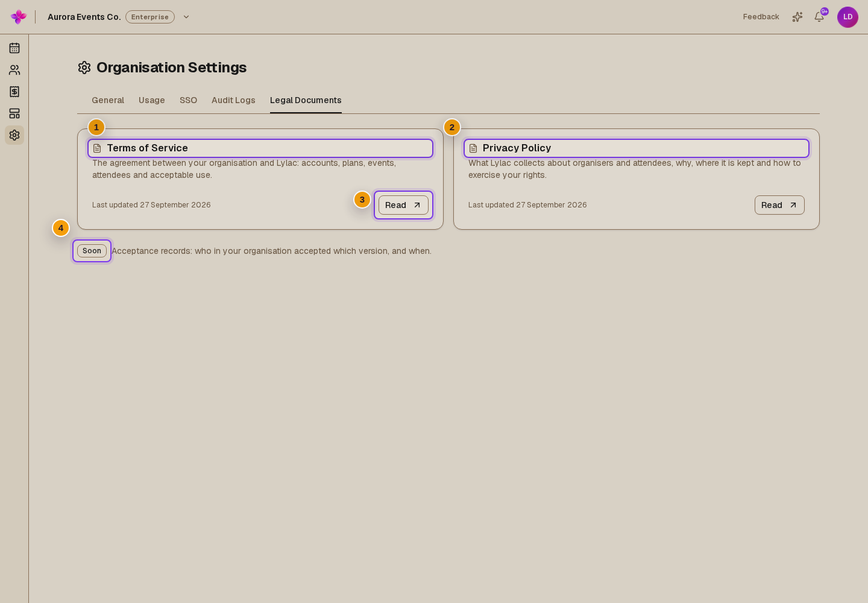
Task: Click the Terms of Service card title
Action: point(148,148)
